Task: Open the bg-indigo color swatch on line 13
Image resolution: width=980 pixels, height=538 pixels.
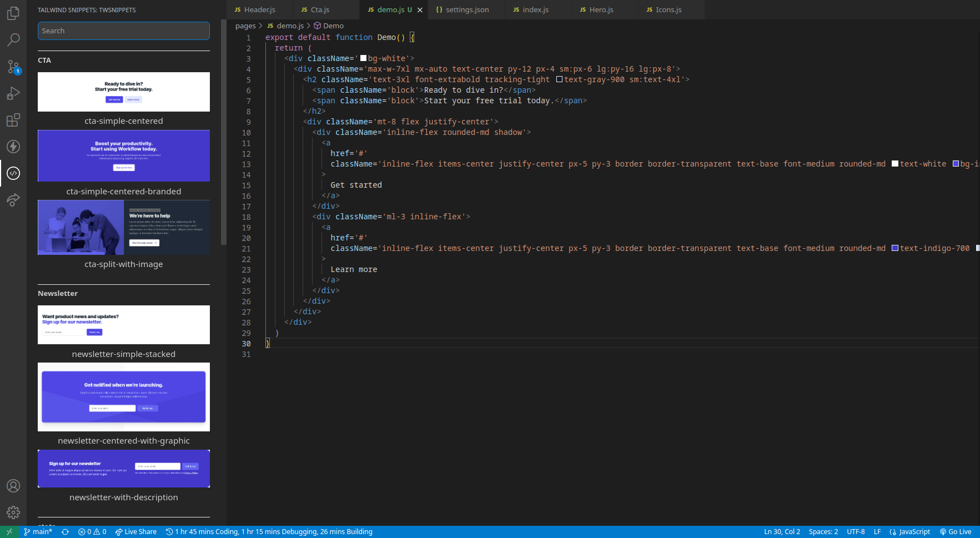Action: point(956,164)
